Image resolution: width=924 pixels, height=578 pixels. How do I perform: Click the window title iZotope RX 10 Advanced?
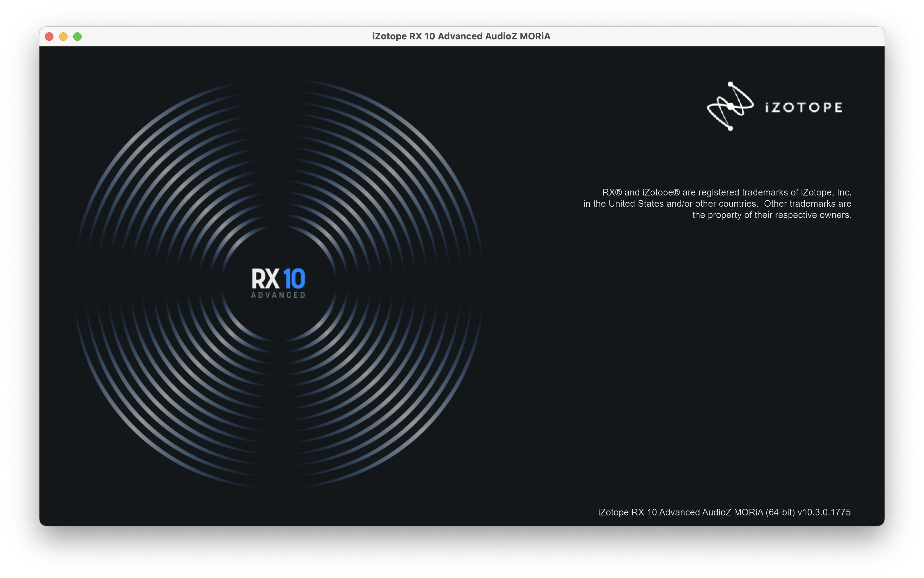pos(461,36)
